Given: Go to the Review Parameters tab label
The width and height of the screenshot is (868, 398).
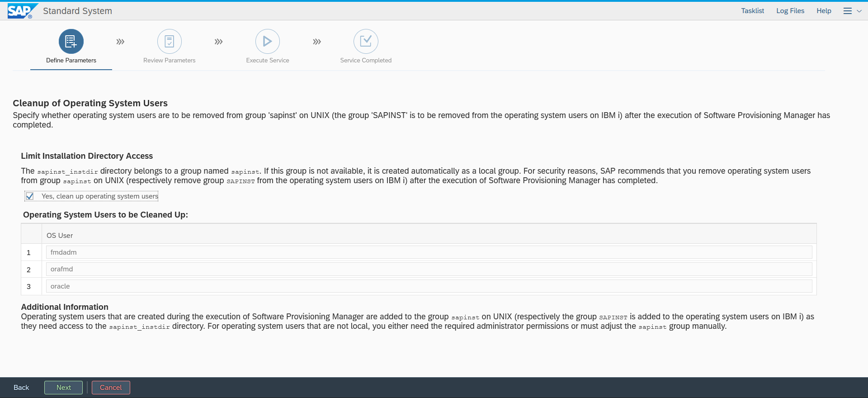Looking at the screenshot, I should point(170,60).
